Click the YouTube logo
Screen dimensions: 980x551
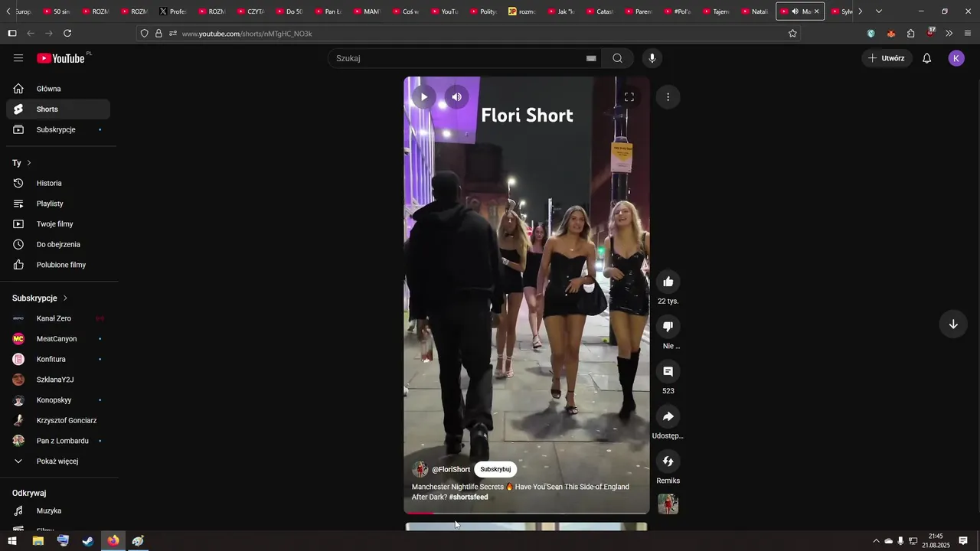tap(61, 58)
